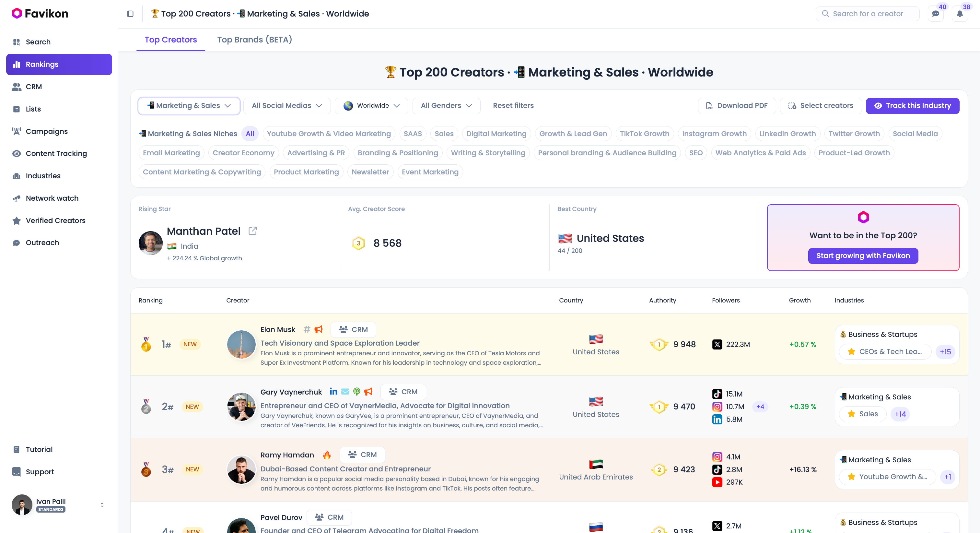Click the megaphone icon beside Elon Musk
This screenshot has width=980, height=533.
319,329
